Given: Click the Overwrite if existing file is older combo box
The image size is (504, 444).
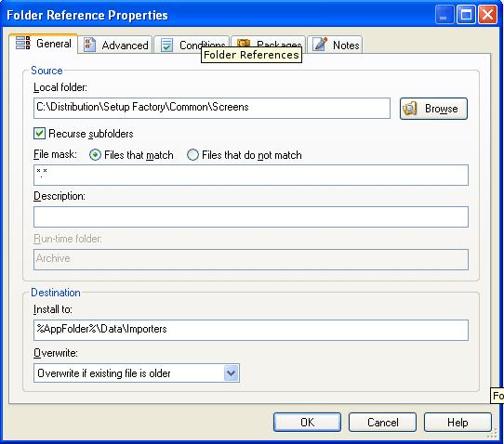Looking at the screenshot, I should pos(137,373).
